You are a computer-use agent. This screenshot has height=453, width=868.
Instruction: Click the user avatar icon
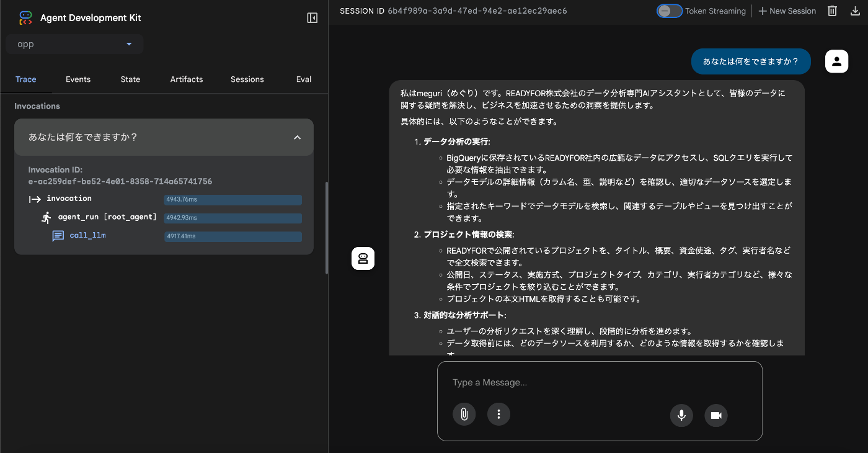point(837,61)
